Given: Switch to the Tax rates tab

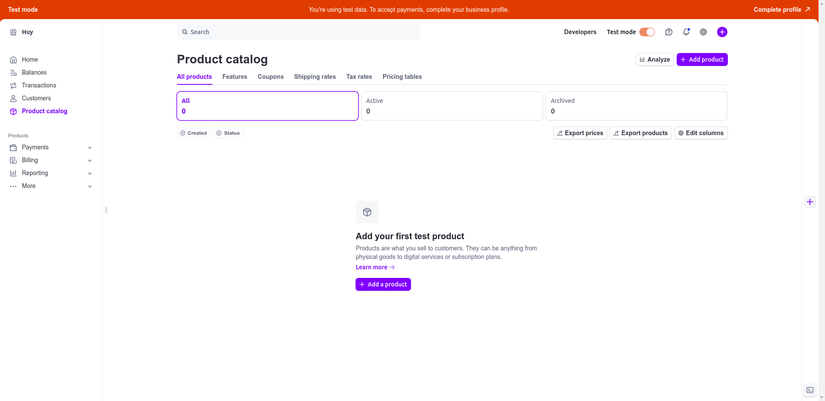Looking at the screenshot, I should 359,77.
